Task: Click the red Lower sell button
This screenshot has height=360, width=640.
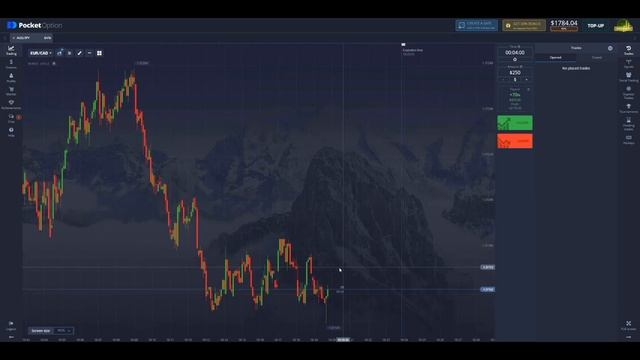Action: 515,141
